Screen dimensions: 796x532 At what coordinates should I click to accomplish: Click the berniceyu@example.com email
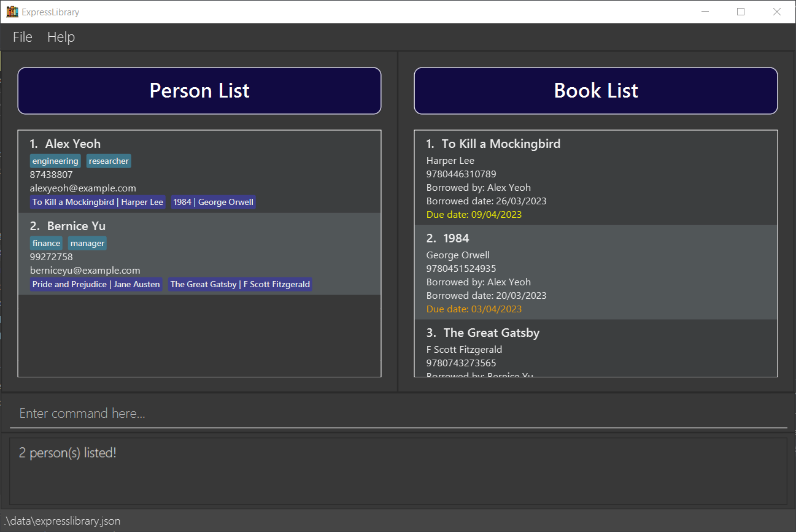point(85,271)
